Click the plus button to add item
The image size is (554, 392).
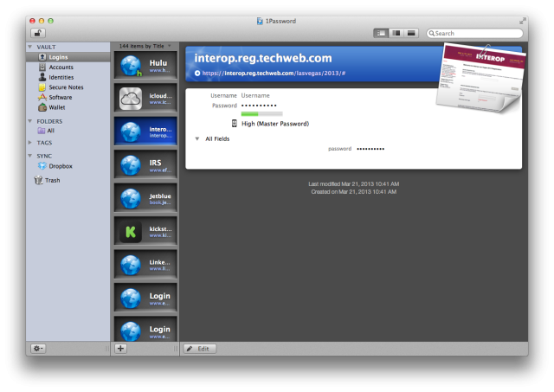click(x=120, y=349)
